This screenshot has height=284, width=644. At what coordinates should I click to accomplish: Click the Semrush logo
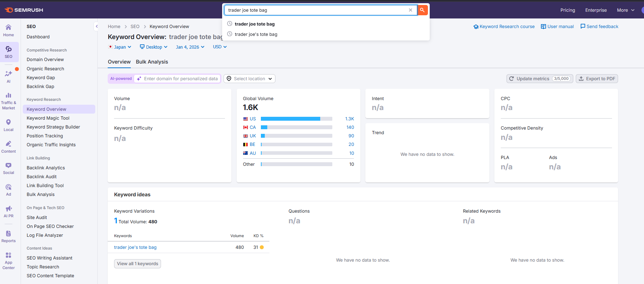point(24,10)
